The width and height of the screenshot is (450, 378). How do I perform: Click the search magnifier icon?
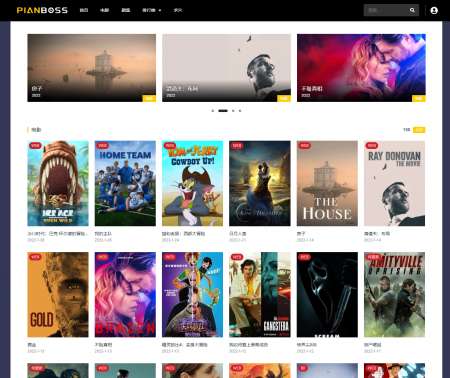coord(412,10)
